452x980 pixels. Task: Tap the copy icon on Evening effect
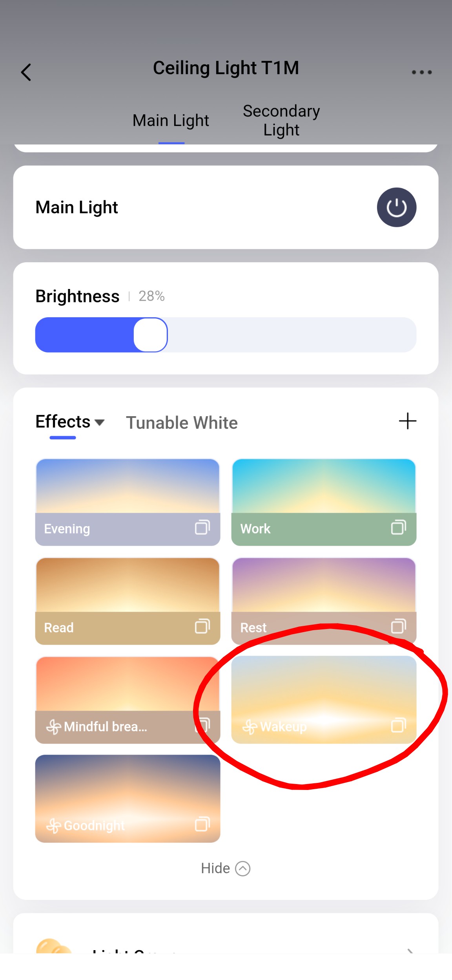pos(202,527)
